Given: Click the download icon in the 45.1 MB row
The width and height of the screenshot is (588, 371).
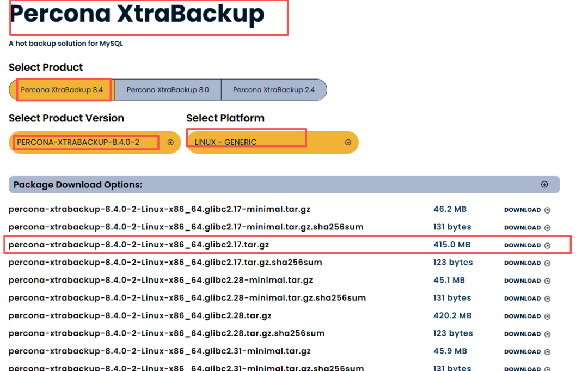Looking at the screenshot, I should tap(548, 281).
